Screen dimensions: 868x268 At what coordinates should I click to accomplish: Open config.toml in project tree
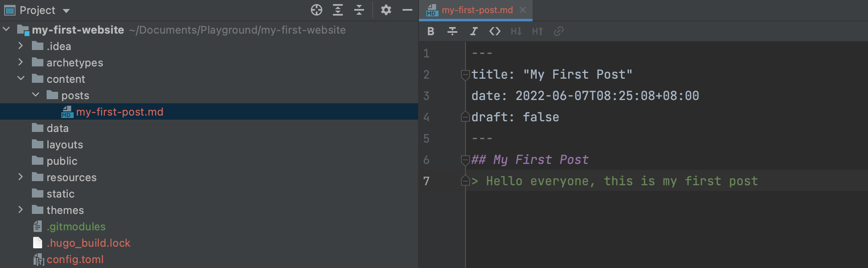[75, 259]
